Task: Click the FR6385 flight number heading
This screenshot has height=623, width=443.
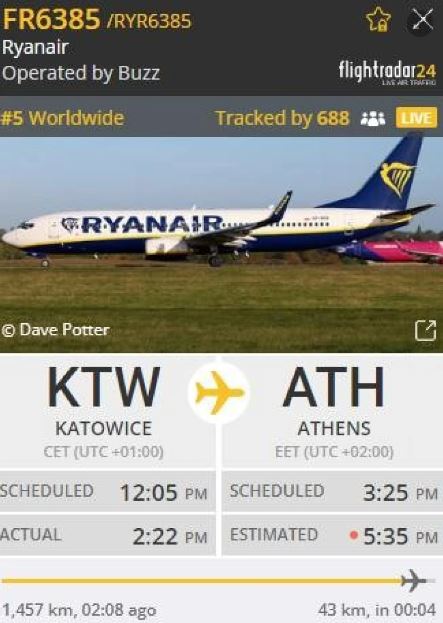Action: click(51, 19)
